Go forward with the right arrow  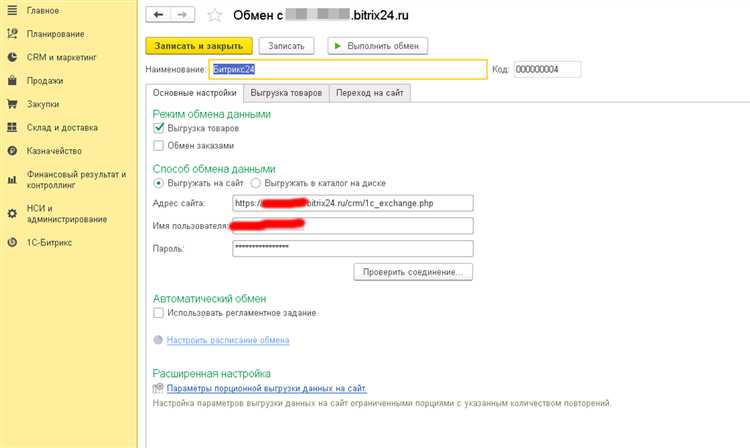coord(182,15)
